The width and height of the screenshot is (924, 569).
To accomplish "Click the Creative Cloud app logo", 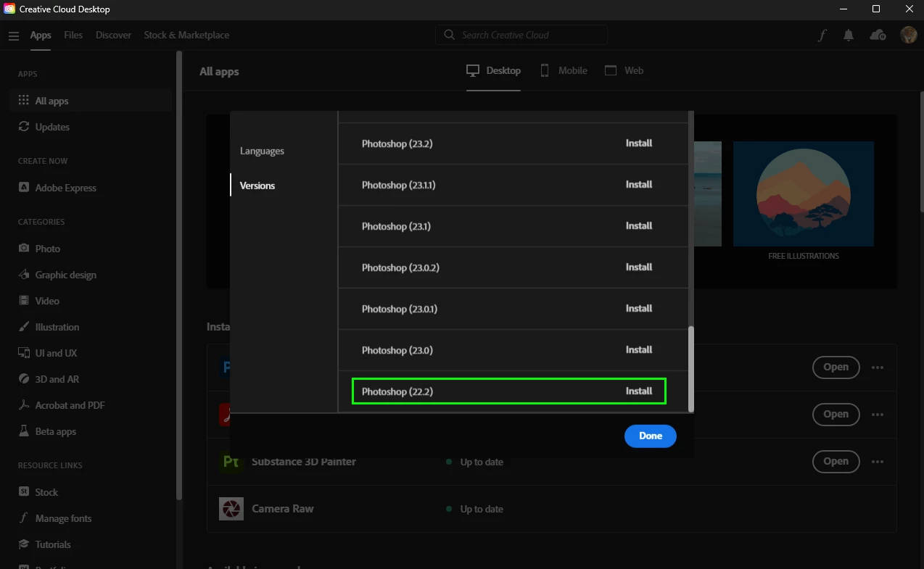I will [9, 9].
